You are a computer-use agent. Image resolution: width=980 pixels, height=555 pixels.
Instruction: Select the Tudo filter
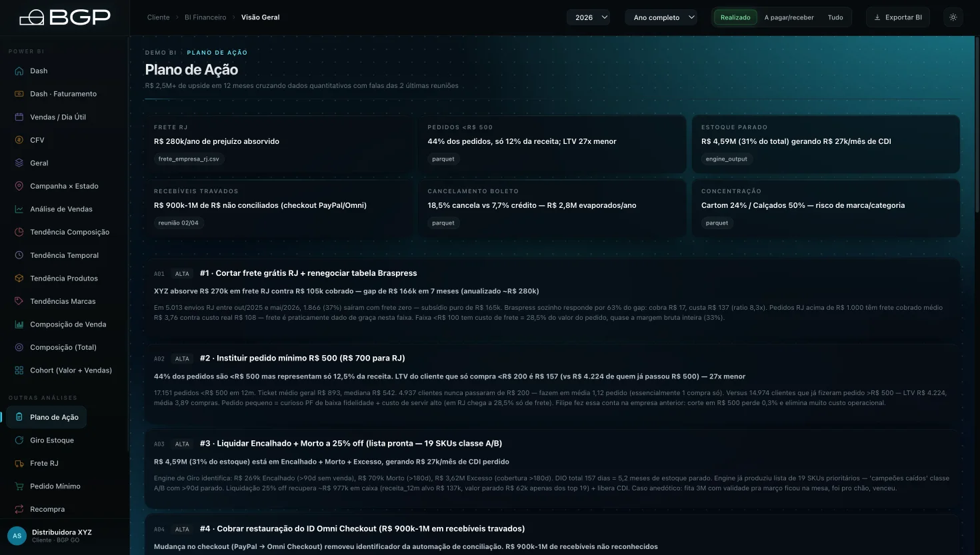pos(835,17)
